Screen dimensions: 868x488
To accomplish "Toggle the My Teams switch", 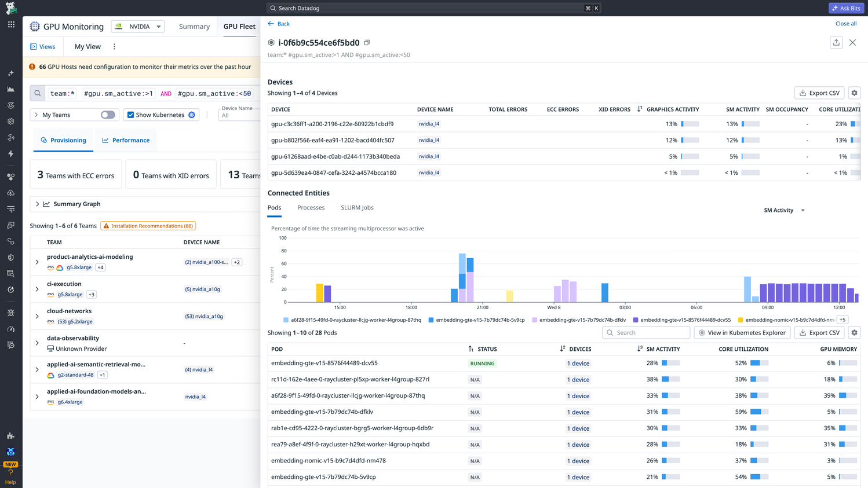I will (108, 115).
